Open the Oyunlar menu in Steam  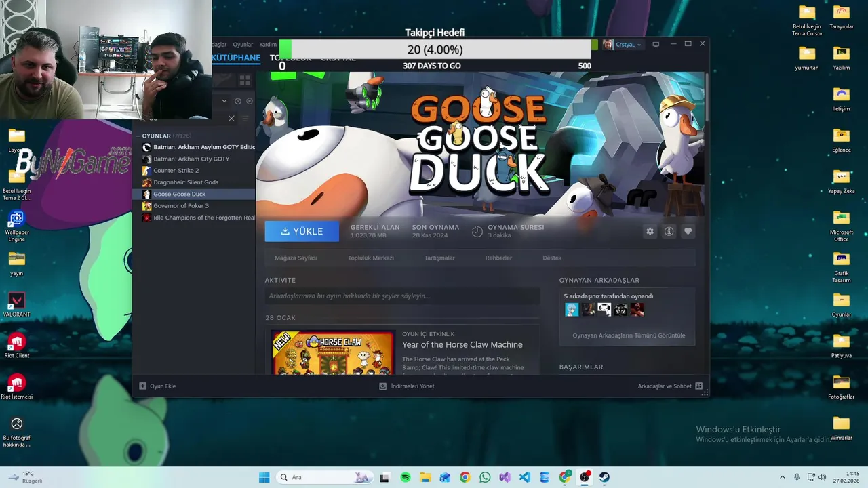tap(243, 45)
